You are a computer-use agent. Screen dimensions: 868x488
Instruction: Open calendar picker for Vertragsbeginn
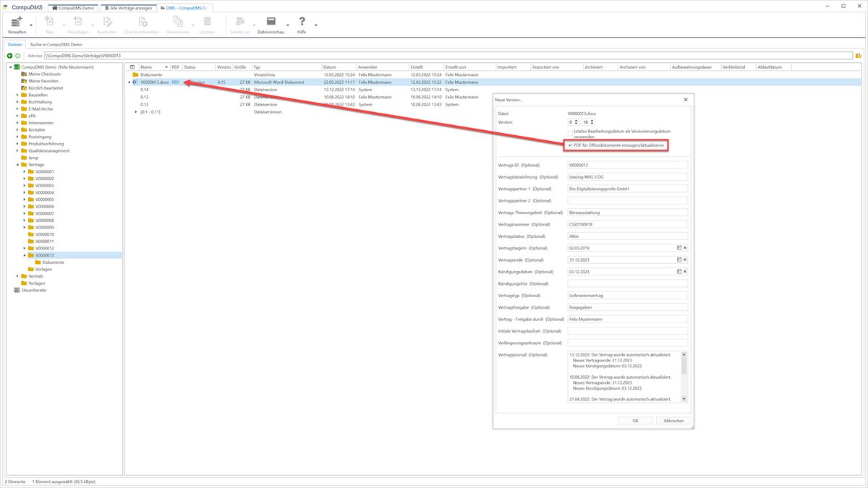tap(679, 248)
